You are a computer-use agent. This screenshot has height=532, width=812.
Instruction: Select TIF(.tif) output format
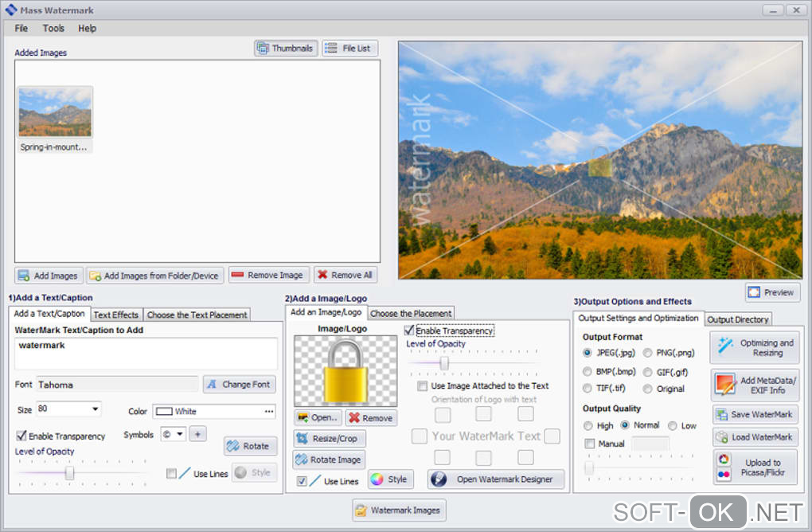588,388
